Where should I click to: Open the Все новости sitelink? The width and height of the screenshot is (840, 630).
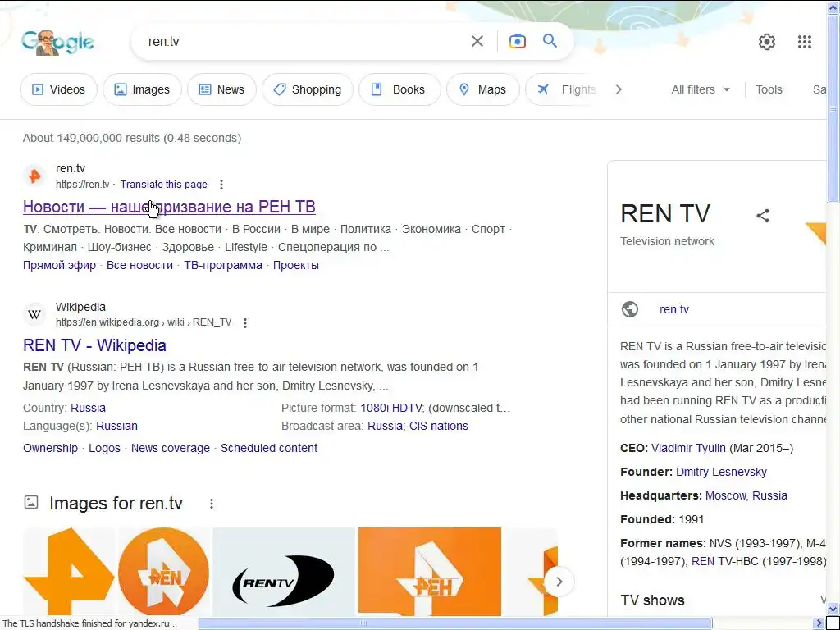[139, 265]
